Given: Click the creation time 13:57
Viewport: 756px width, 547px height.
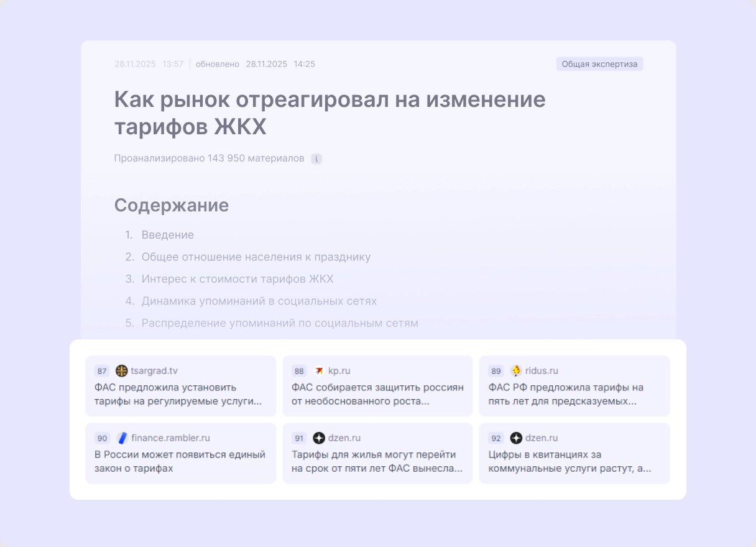Looking at the screenshot, I should click(173, 64).
